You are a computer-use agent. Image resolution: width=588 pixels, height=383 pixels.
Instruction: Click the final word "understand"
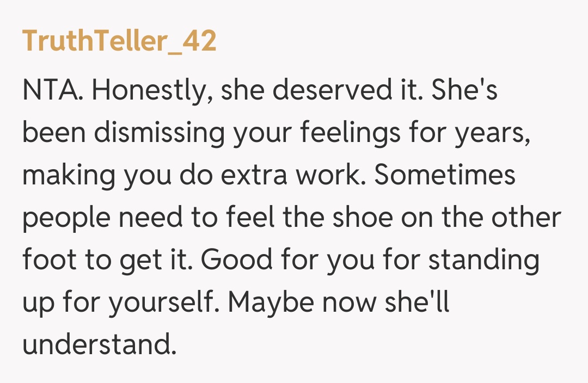100,344
